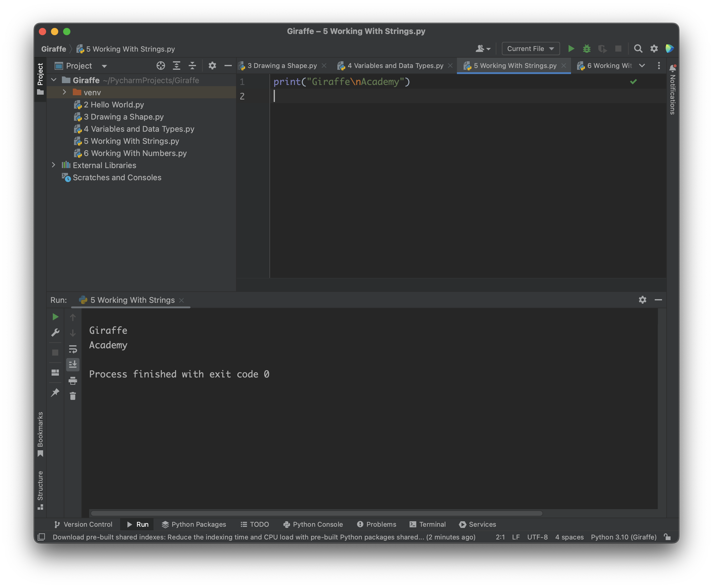The height and width of the screenshot is (588, 713).
Task: Expand External Libraries node
Action: click(53, 165)
